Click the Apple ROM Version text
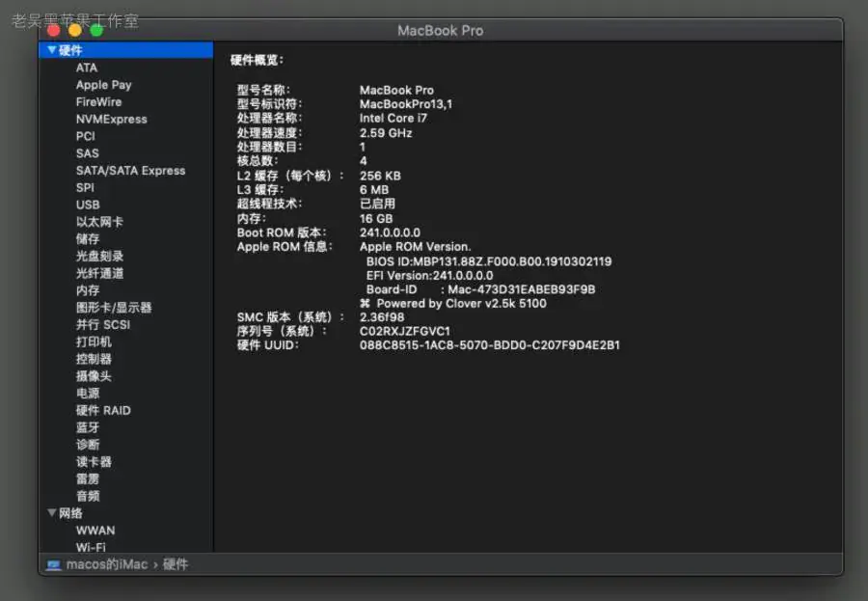This screenshot has width=868, height=601. pos(415,247)
